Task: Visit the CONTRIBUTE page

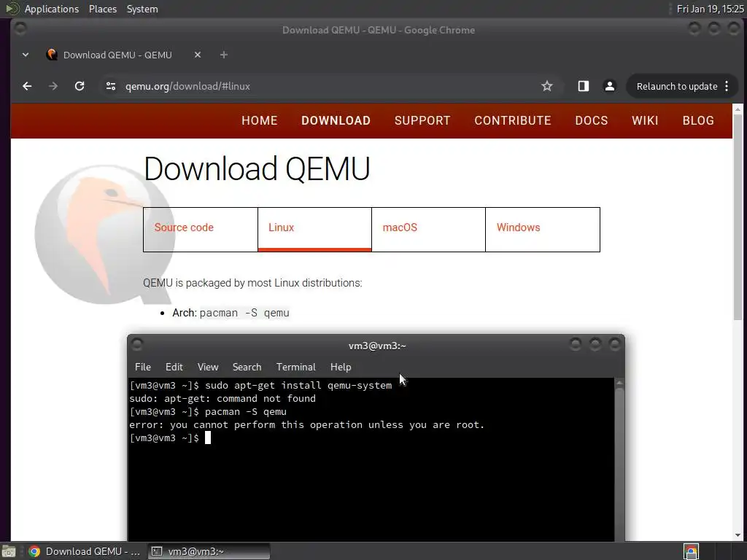Action: click(x=513, y=120)
